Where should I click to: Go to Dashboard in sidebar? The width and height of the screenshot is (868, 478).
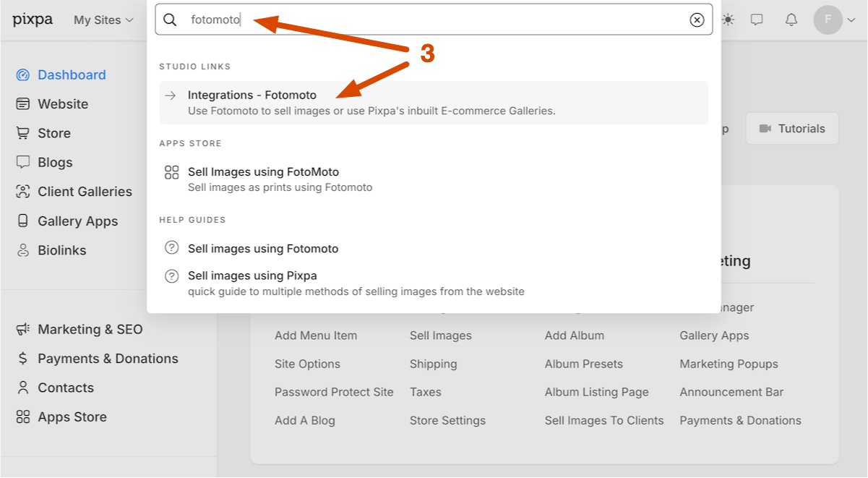click(x=72, y=75)
